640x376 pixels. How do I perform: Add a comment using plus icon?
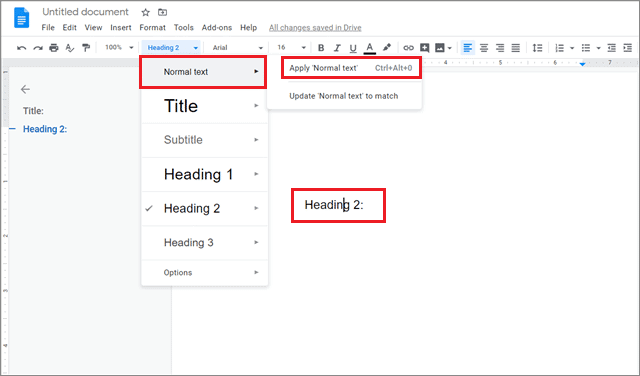click(424, 48)
